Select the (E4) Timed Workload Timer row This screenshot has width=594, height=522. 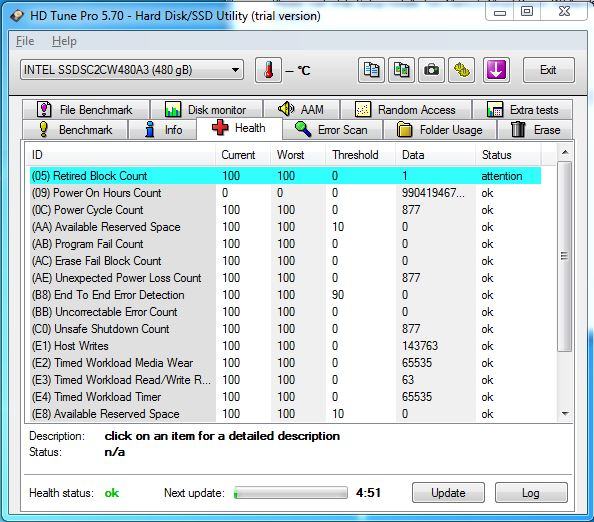285,397
